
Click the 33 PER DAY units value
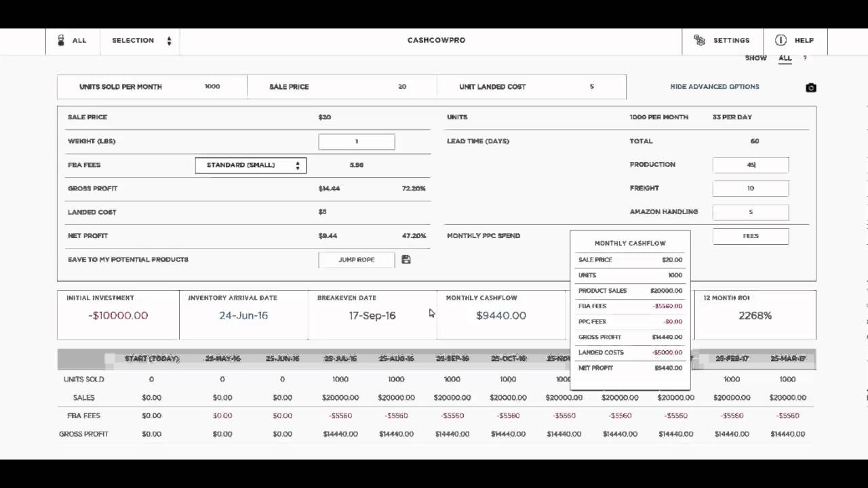(732, 117)
